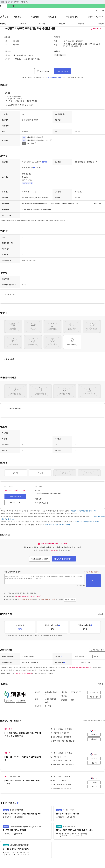Screen dimensions: 105x868
Task: Click top 고용24 입사지원 button
Action: pos(62,71)
